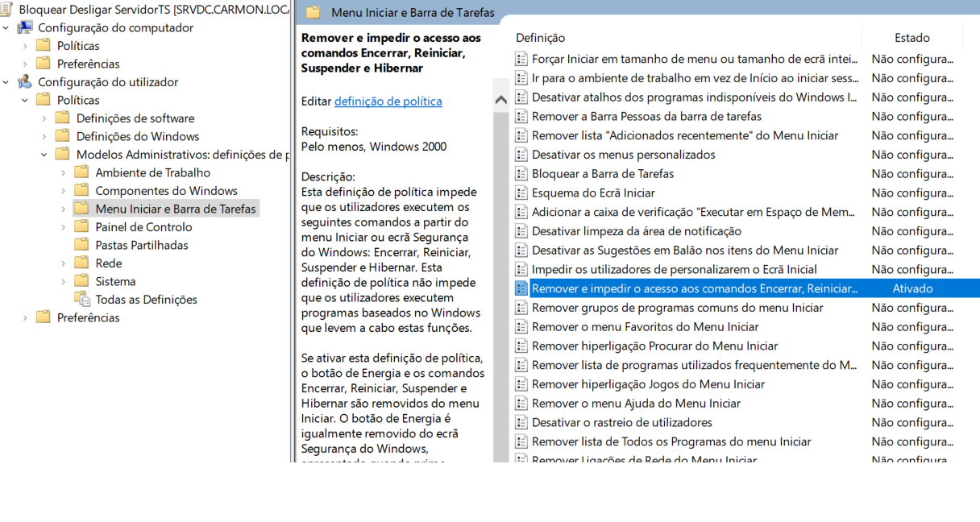
Task: Expand Painel de Controlo folder
Action: 64,227
